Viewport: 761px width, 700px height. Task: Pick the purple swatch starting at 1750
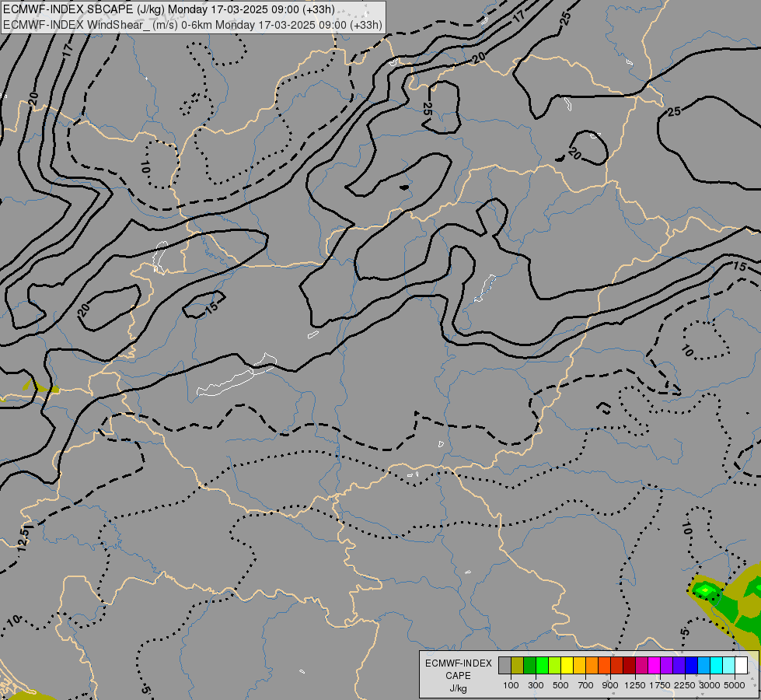[666, 665]
